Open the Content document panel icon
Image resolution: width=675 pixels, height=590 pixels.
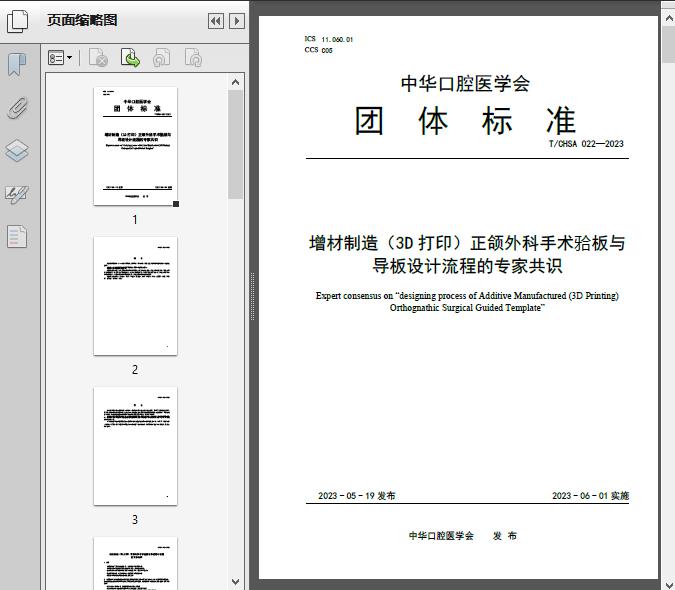[17, 237]
